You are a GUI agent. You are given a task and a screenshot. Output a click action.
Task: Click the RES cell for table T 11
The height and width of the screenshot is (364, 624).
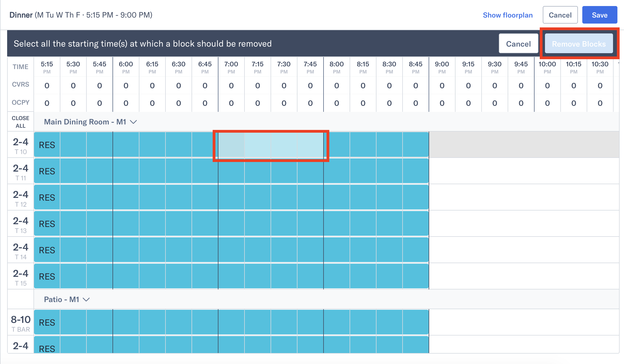click(47, 171)
